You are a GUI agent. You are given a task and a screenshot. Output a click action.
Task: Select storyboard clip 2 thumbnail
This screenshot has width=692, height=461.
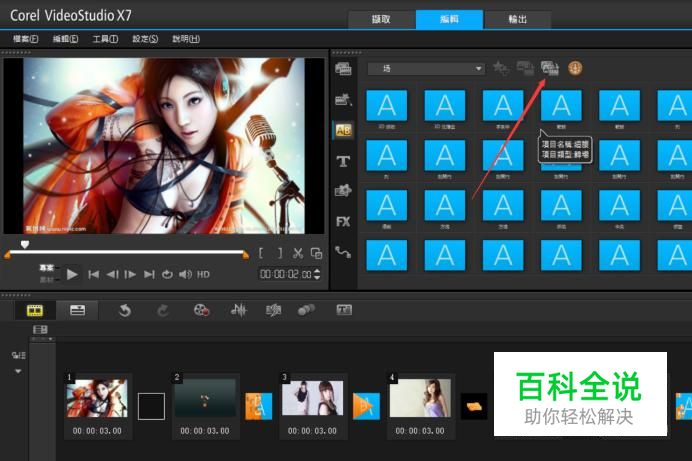coord(205,398)
